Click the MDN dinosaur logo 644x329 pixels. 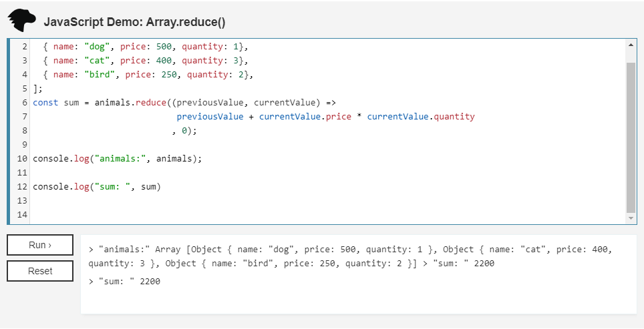21,21
